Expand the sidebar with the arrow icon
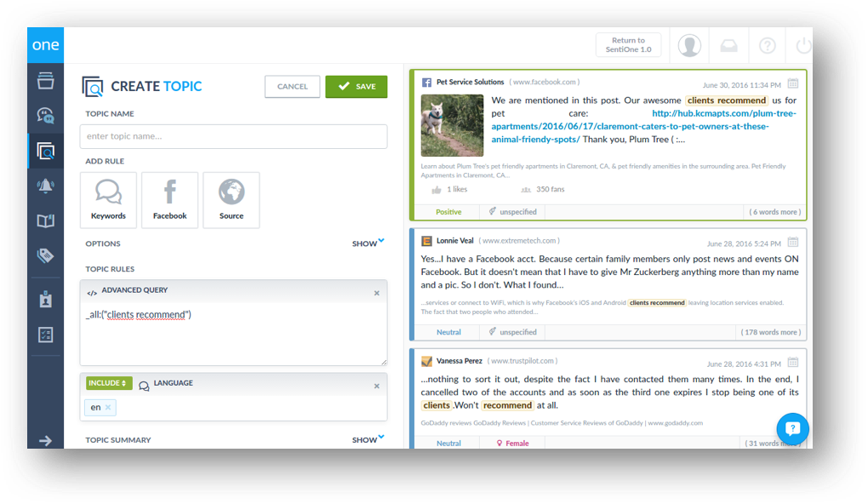The height and width of the screenshot is (504, 868). (45, 441)
